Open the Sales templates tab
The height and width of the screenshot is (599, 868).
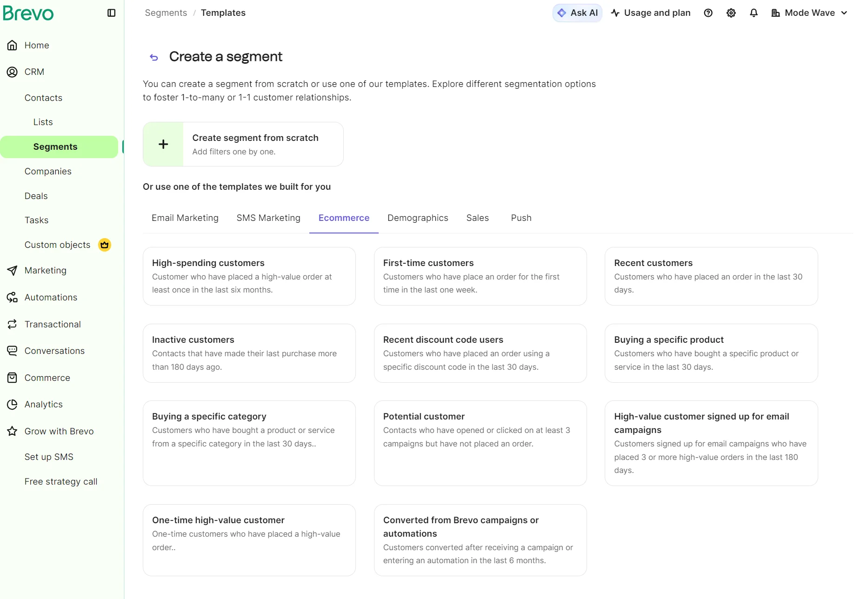[x=478, y=218]
